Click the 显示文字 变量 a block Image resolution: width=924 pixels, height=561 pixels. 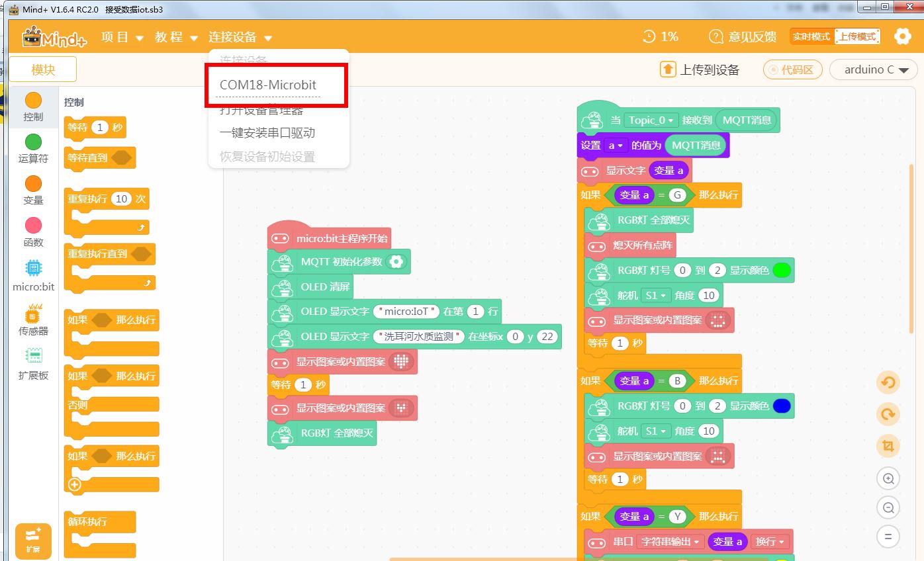(635, 170)
